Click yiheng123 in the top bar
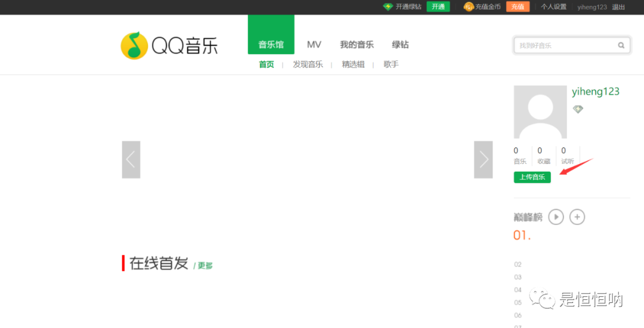 coord(592,7)
